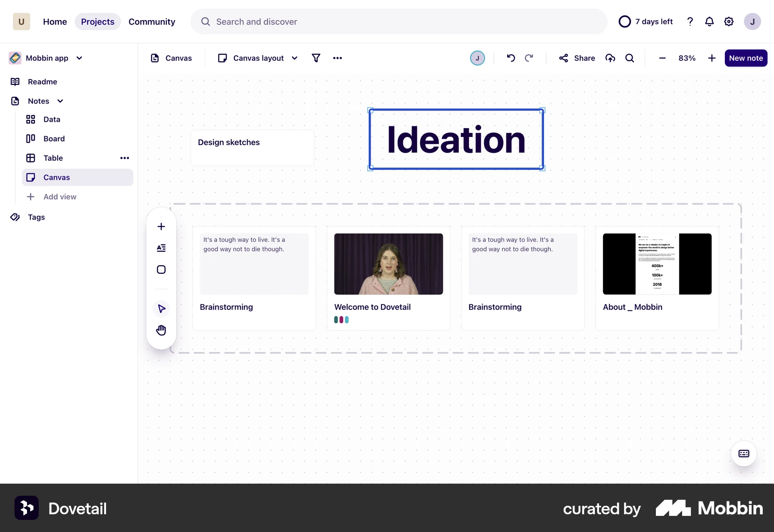This screenshot has height=532, width=774.
Task: Open the Community section
Action: 152,21
